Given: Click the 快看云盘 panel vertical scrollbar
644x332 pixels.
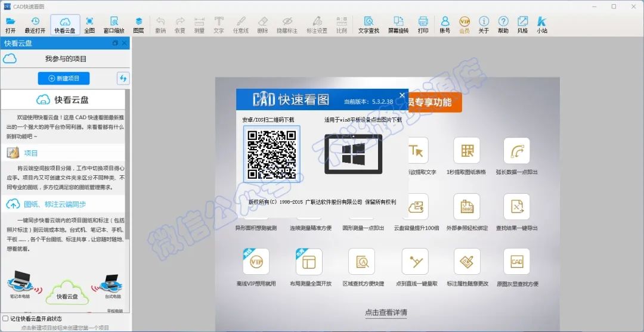Looking at the screenshot, I should (128, 164).
